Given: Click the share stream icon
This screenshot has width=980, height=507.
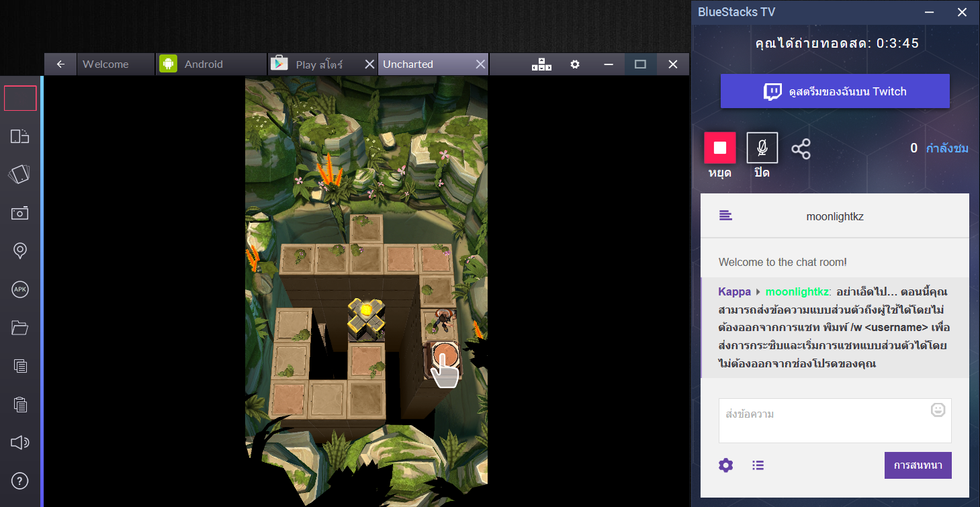Looking at the screenshot, I should pyautogui.click(x=801, y=149).
